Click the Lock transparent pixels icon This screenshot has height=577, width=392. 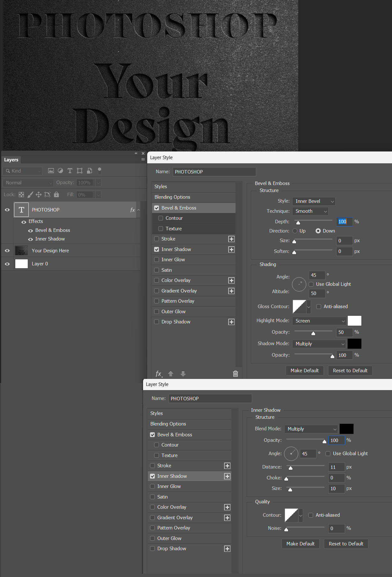point(21,195)
